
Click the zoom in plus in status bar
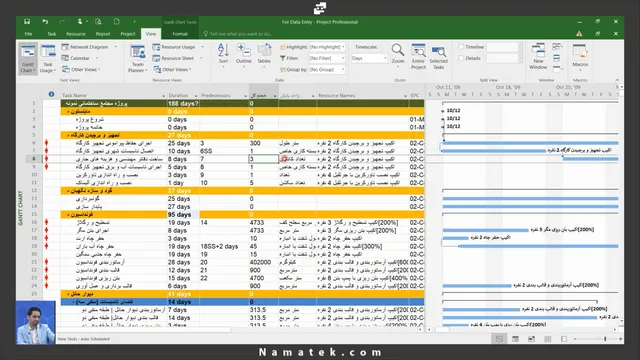(x=620, y=339)
